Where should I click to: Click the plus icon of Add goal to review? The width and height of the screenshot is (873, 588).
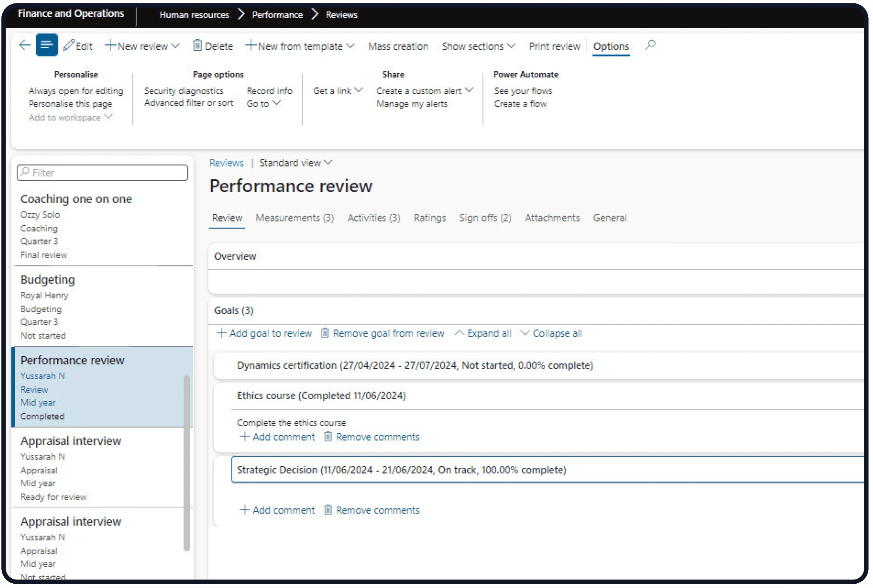(x=221, y=333)
